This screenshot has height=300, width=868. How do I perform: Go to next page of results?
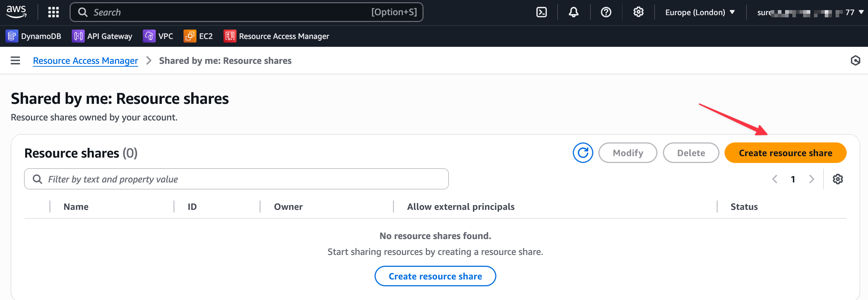click(811, 179)
